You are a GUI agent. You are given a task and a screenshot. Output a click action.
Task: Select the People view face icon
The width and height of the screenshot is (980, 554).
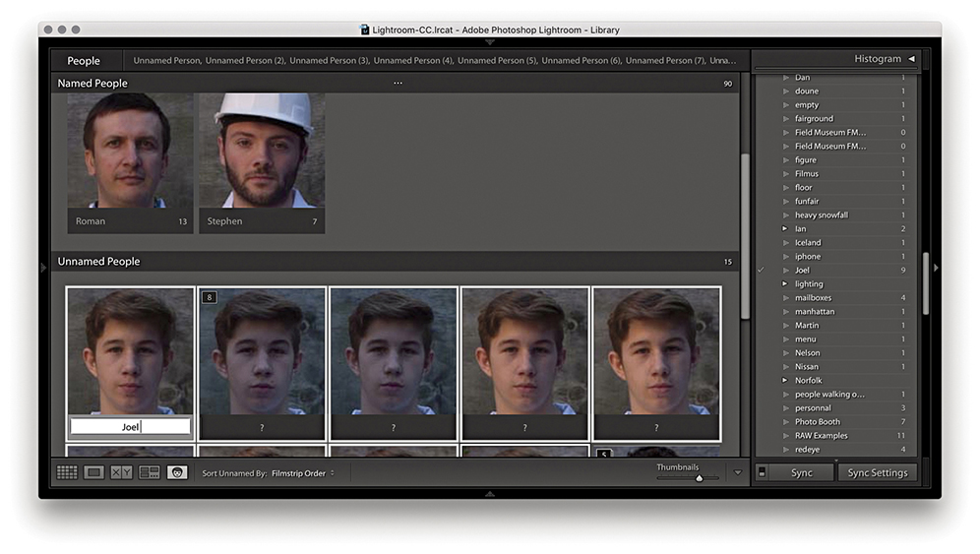(177, 472)
